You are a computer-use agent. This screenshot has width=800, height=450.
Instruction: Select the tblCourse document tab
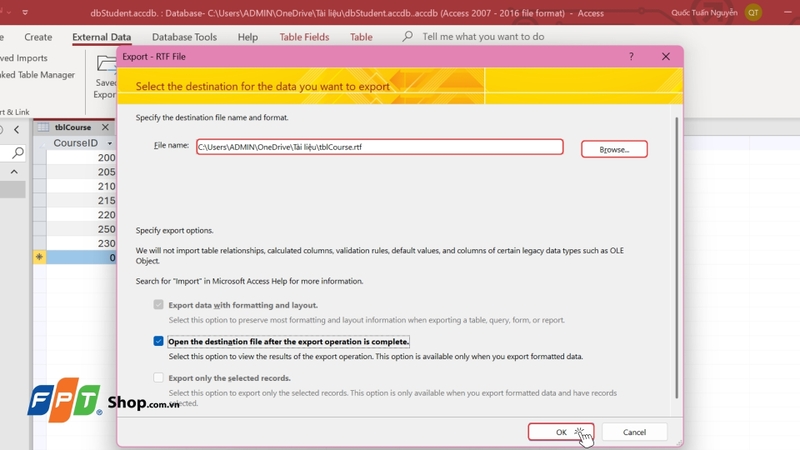pyautogui.click(x=73, y=127)
